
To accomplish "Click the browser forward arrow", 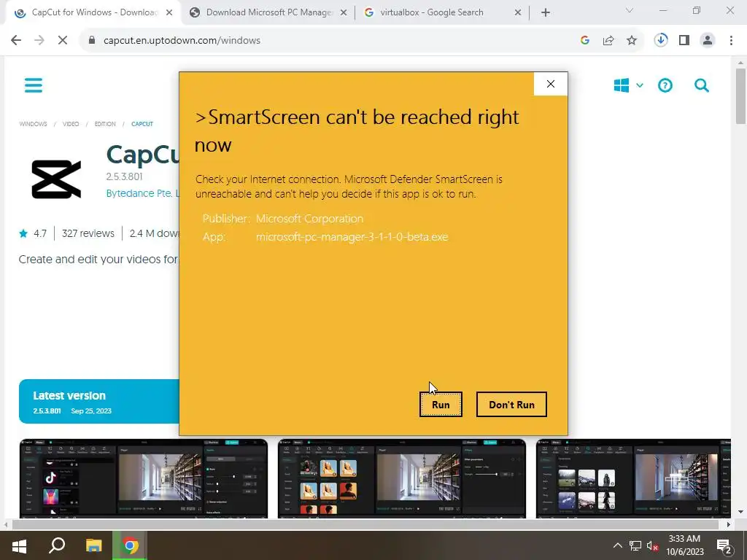I will click(39, 41).
